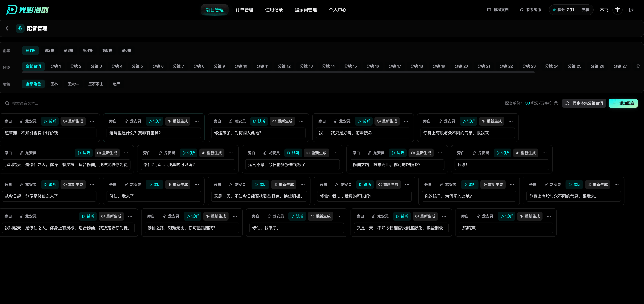
Task: Open more options for 这洞里是什么 card
Action: [197, 121]
